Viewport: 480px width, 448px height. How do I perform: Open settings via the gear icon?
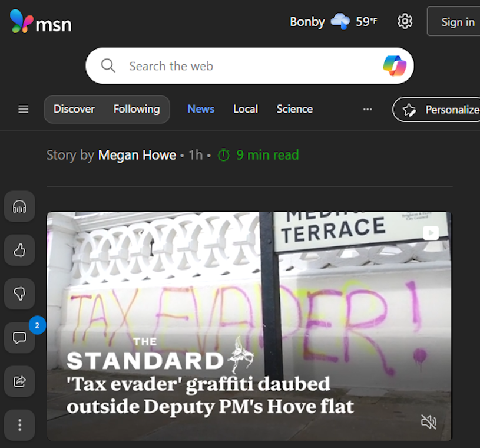click(x=405, y=21)
